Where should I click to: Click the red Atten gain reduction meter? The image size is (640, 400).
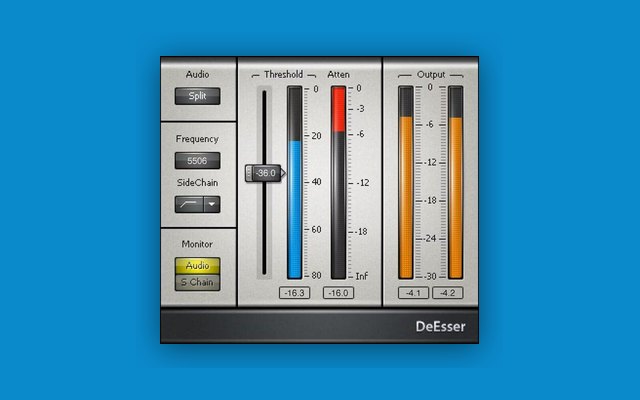click(x=338, y=182)
